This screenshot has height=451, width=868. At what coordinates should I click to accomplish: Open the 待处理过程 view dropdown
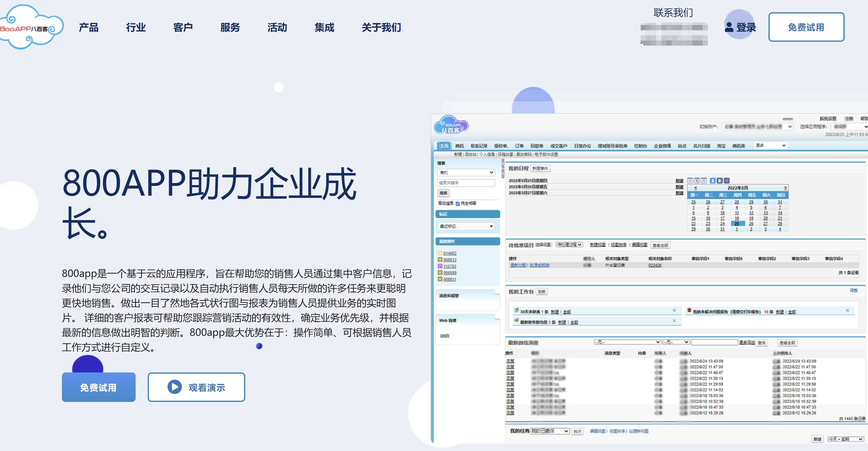569,245
